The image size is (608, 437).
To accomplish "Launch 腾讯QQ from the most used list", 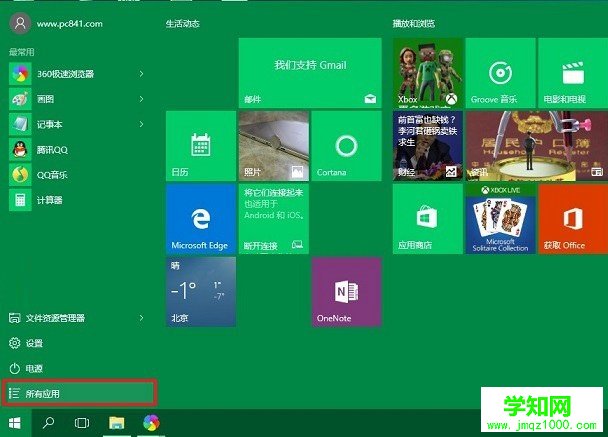I will tap(76, 150).
